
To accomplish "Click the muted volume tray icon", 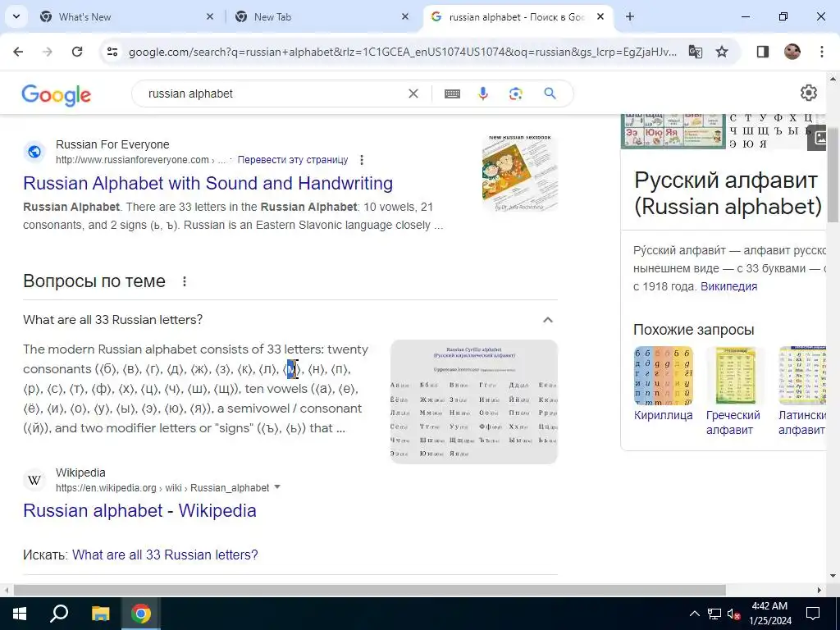I will pos(734,614).
